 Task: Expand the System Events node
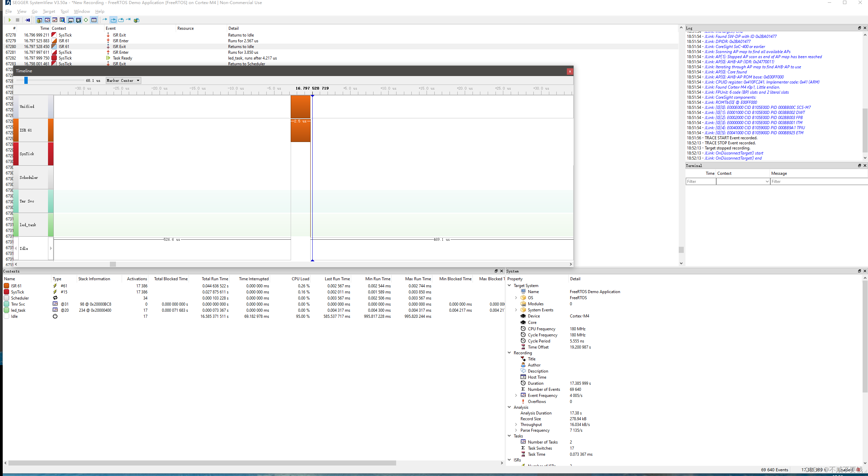(x=516, y=310)
